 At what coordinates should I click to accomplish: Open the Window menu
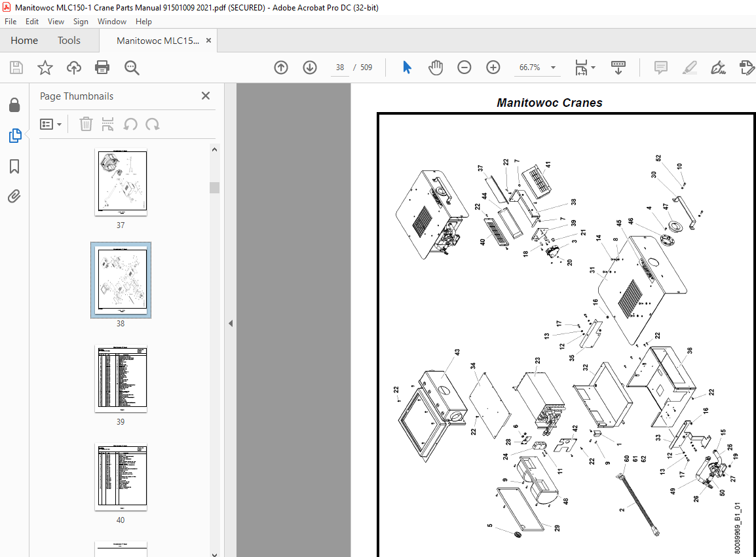112,21
